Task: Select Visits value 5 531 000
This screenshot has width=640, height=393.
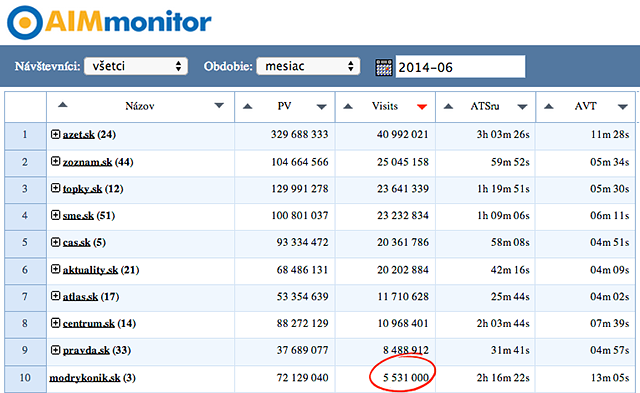Action: tap(406, 378)
